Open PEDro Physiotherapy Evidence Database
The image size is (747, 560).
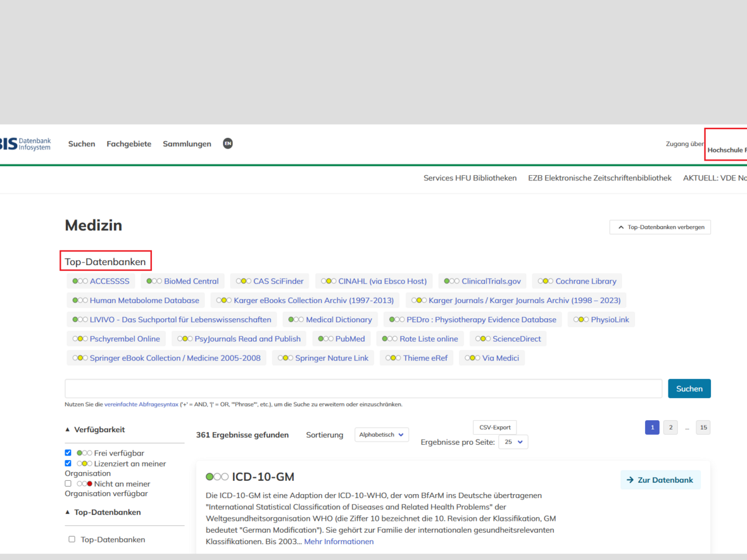pos(473,320)
